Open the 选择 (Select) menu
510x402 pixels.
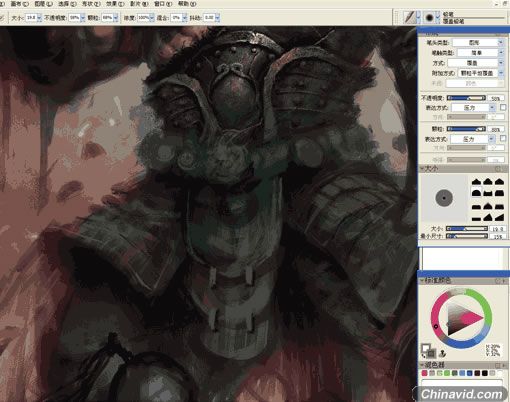[67, 4]
